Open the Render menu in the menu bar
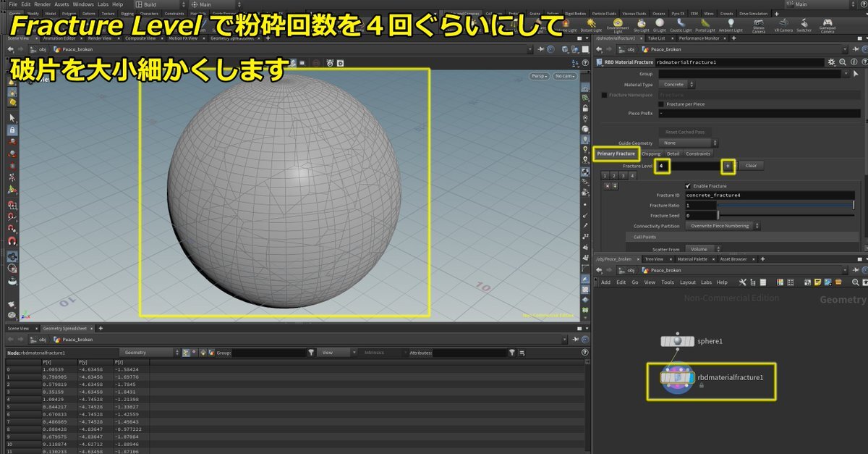 tap(41, 4)
